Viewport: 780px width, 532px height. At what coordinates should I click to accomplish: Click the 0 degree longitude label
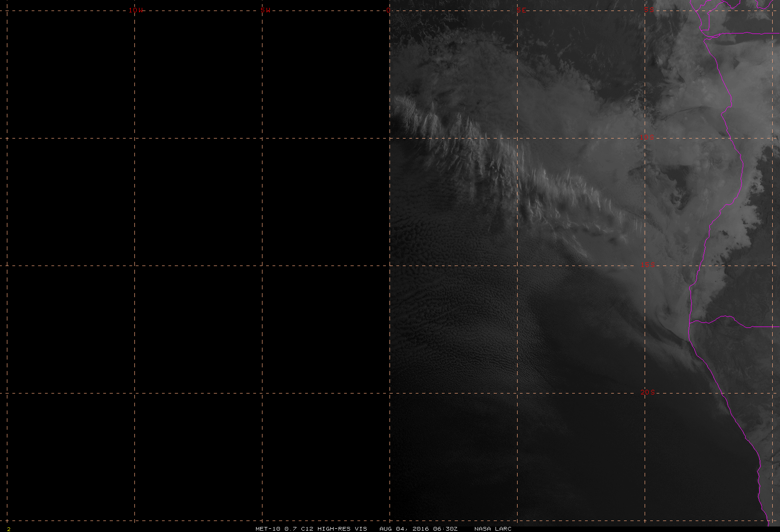pos(389,10)
